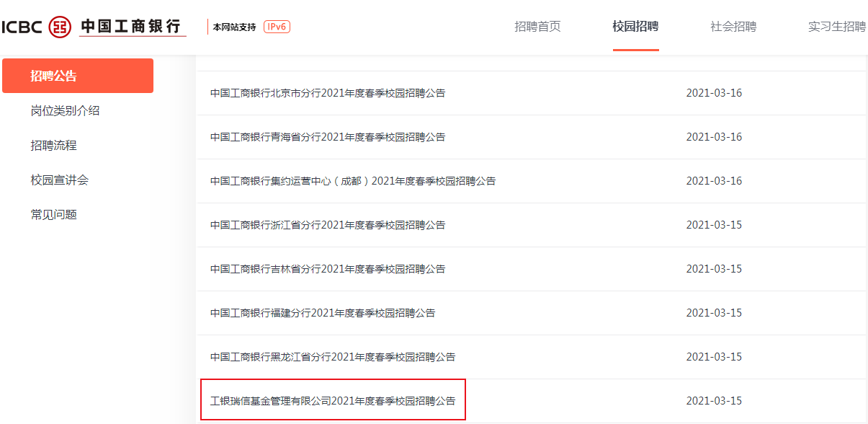Screen dimensions: 868x424
Task: Open 岗位类别介绍 in the sidebar
Action: coord(65,110)
